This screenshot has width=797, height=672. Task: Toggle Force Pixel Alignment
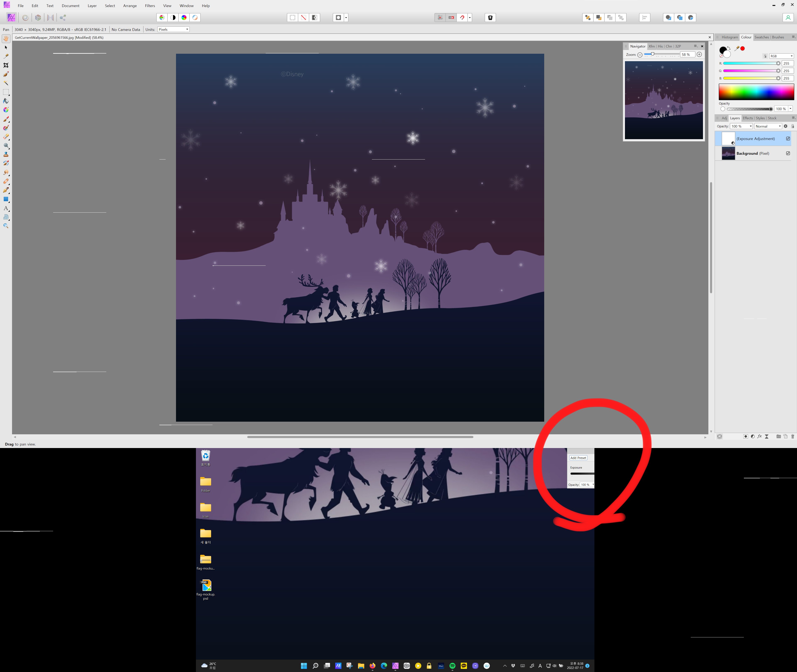click(x=440, y=17)
